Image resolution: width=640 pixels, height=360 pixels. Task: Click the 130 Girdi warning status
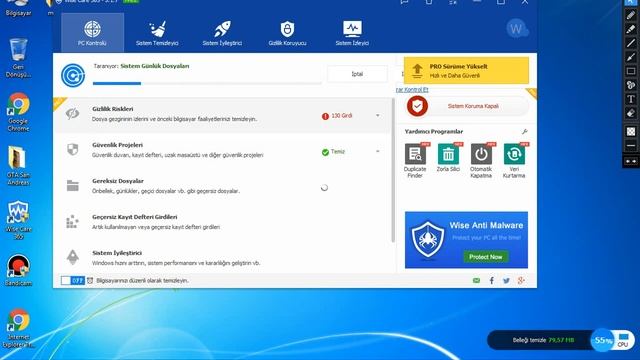pos(337,116)
